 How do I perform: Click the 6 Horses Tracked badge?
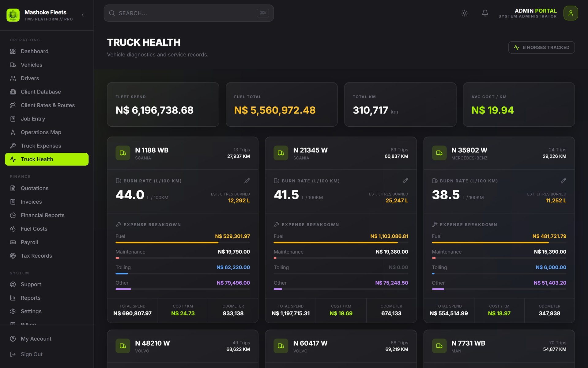tap(541, 48)
